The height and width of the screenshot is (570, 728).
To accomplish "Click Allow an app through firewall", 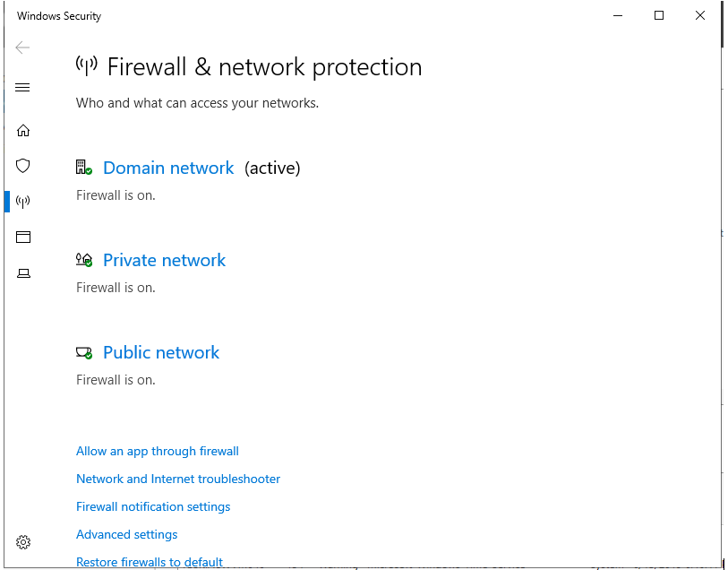I will [x=158, y=451].
